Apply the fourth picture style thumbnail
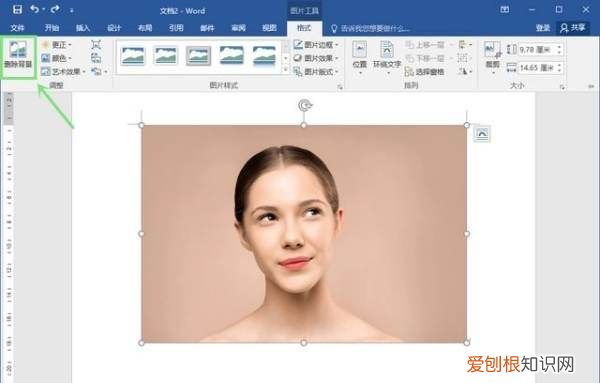Image resolution: width=600 pixels, height=383 pixels. pyautogui.click(x=232, y=55)
